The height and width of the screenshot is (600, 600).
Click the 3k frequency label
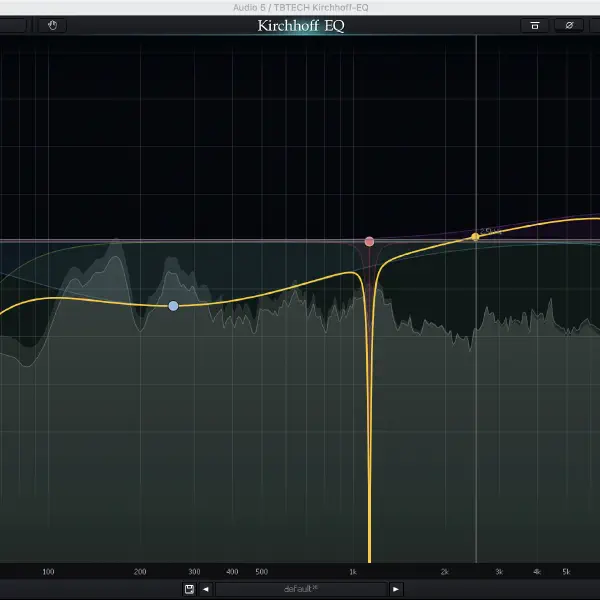[x=499, y=572]
